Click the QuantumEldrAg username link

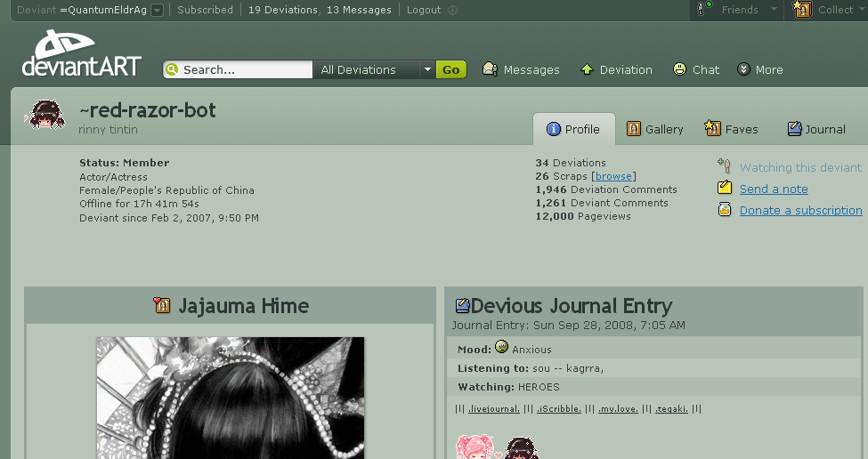click(x=103, y=10)
